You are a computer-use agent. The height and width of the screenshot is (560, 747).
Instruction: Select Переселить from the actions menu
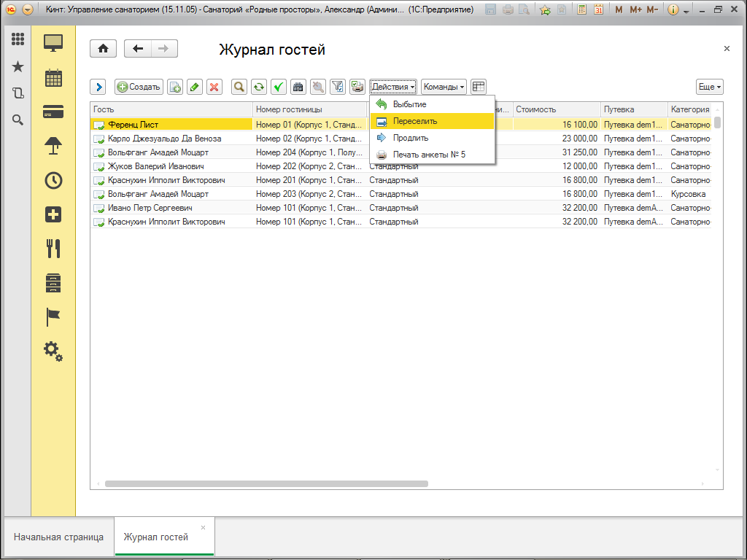click(x=415, y=121)
